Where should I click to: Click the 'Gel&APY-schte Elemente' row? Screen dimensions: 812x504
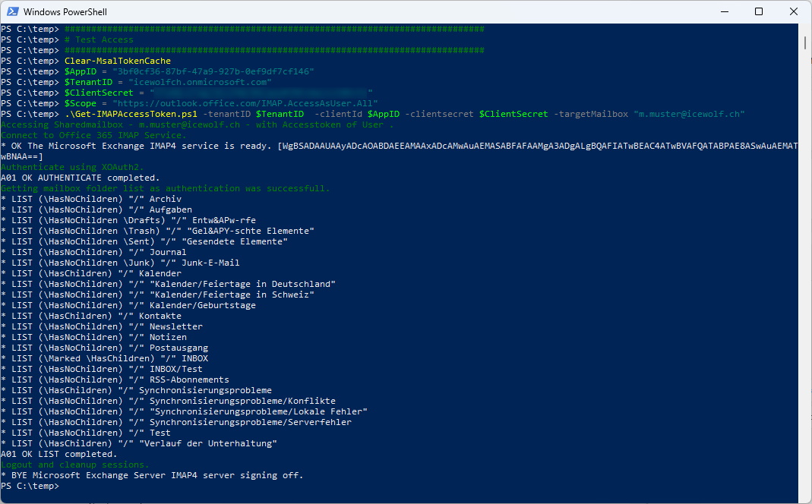(157, 231)
